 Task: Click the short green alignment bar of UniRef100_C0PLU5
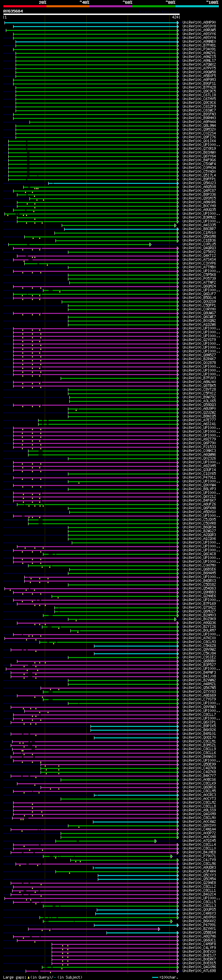coord(80,245)
